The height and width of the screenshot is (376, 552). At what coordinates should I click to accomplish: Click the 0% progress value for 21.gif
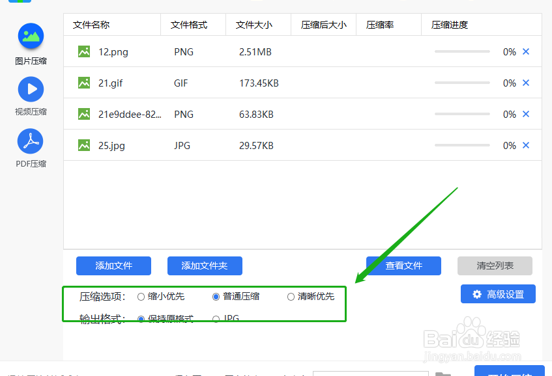509,83
